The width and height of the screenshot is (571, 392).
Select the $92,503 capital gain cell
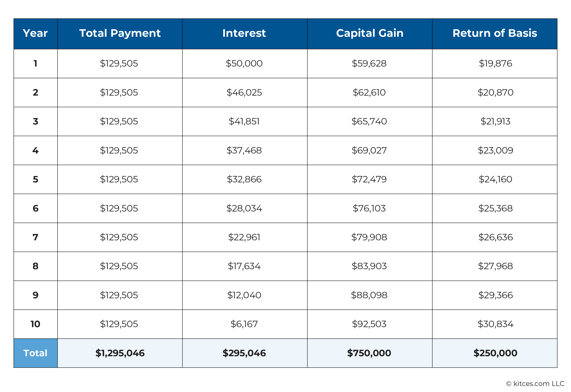(369, 324)
